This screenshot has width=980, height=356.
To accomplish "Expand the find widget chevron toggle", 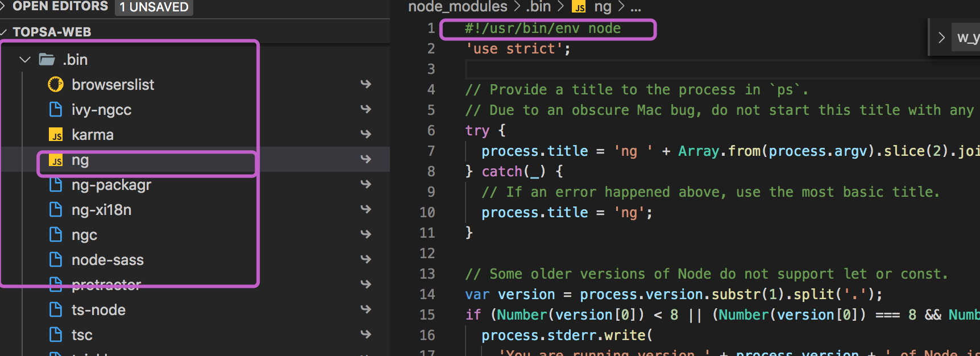I will click(941, 38).
